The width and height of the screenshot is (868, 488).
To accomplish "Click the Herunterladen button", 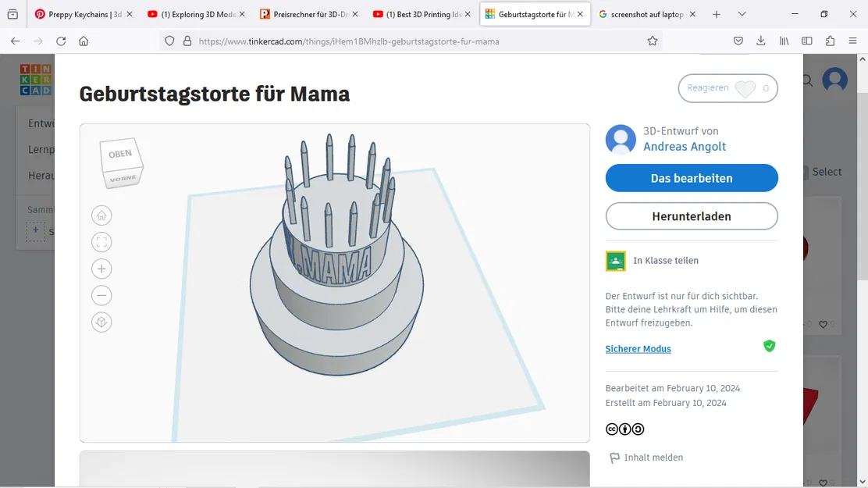I will pos(692,216).
